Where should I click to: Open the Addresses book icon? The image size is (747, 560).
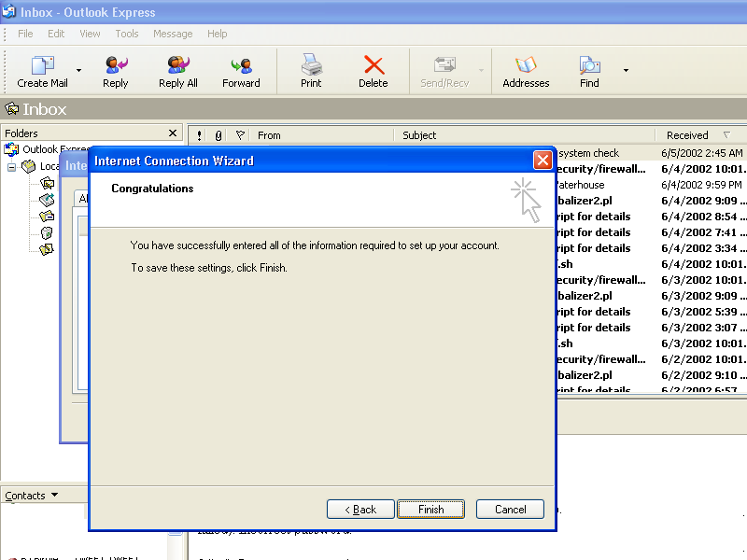tap(526, 65)
